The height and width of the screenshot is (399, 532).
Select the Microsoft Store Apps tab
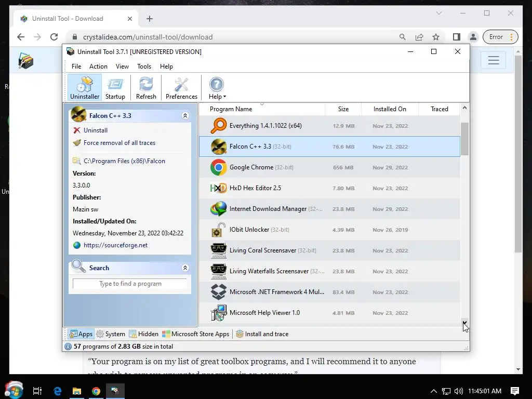196,334
